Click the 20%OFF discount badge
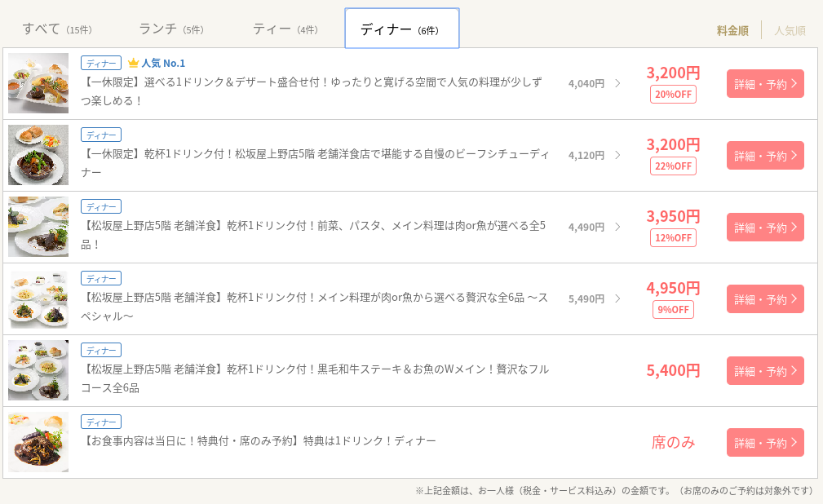This screenshot has height=504, width=823. 674,95
